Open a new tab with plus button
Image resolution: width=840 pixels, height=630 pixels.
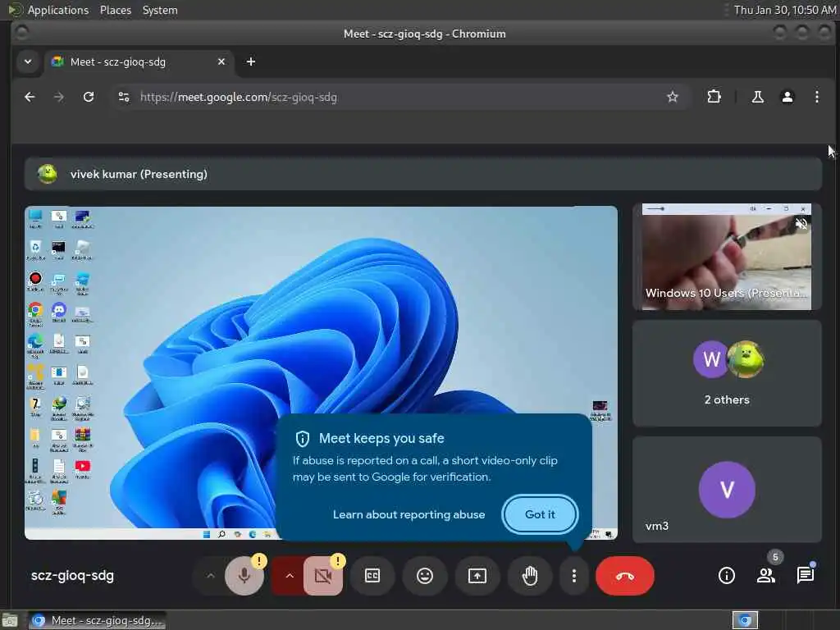tap(251, 62)
